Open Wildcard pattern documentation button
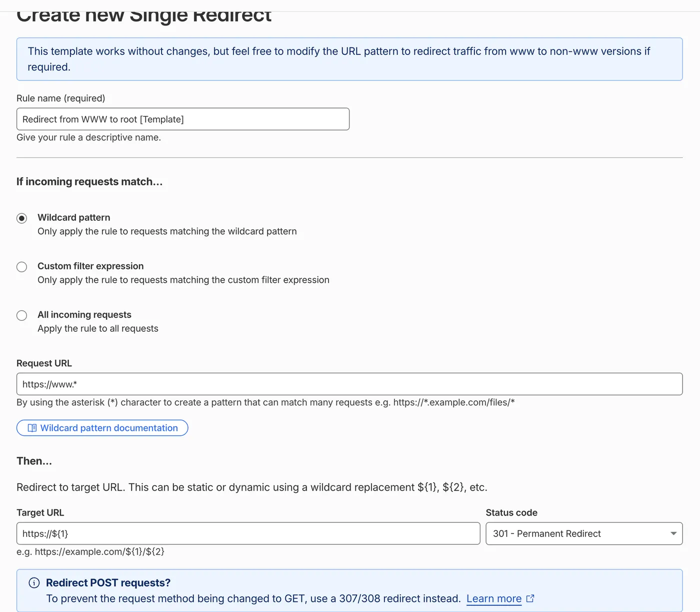This screenshot has height=612, width=700. [102, 428]
